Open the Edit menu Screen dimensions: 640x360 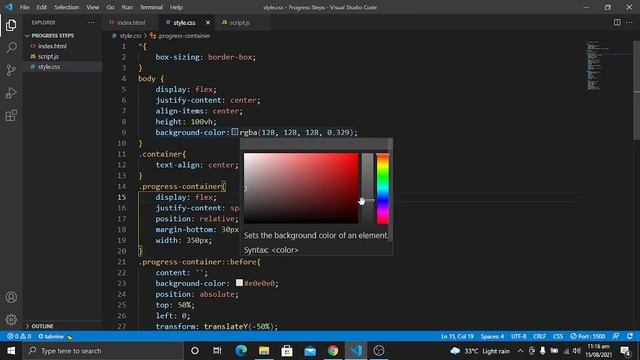[x=41, y=7]
